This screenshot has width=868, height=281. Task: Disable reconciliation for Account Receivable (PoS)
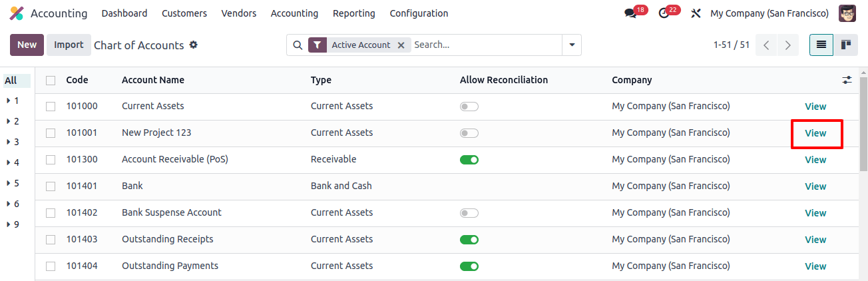pyautogui.click(x=469, y=160)
